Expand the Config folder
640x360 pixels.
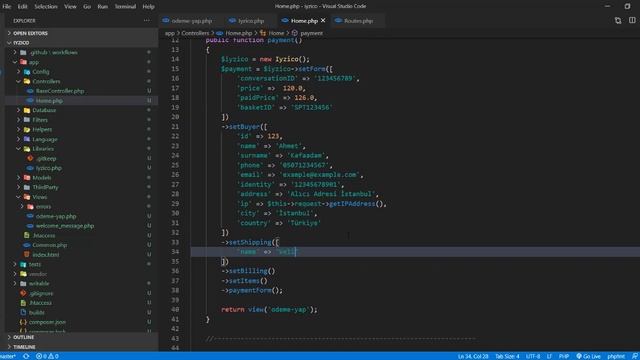point(18,72)
